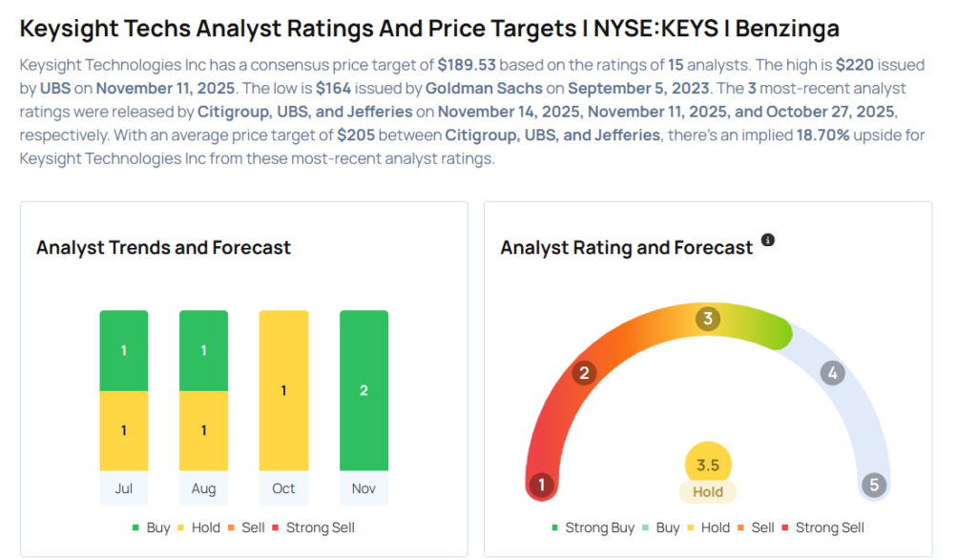Click the Sell legend swatch in Analyst Rating chart
Image resolution: width=977 pixels, height=560 pixels.
click(x=743, y=528)
